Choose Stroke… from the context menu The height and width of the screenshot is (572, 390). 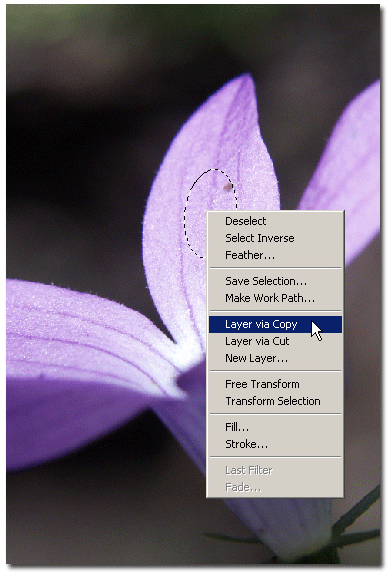point(275,444)
